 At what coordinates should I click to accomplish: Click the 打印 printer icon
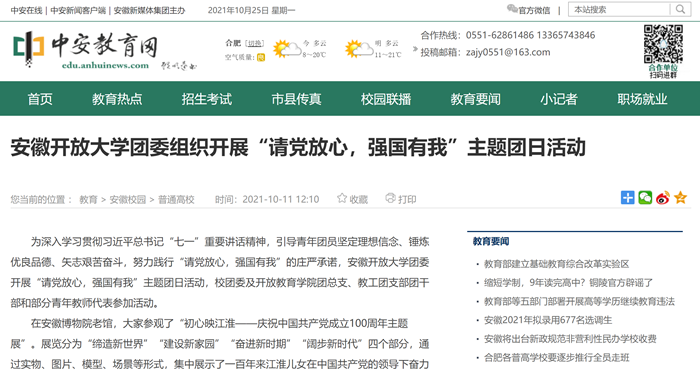click(390, 198)
